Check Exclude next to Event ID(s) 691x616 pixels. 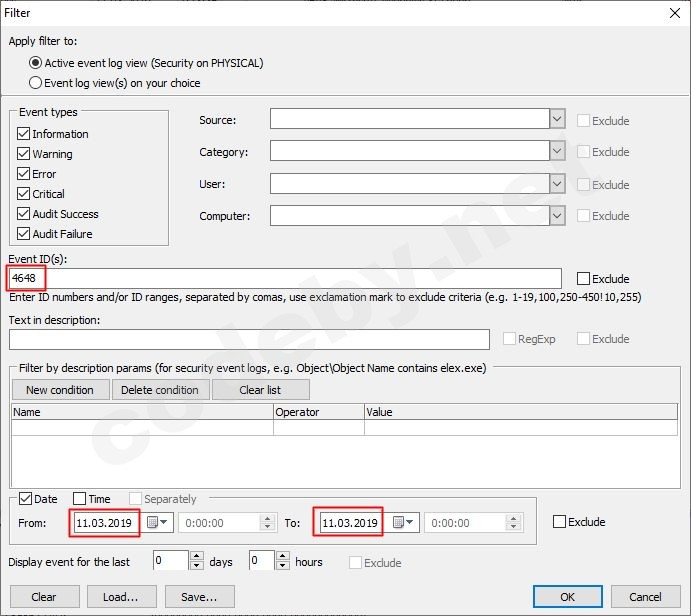click(x=584, y=279)
